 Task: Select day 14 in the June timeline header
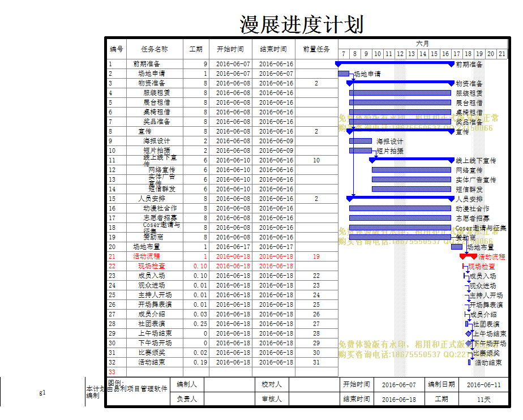pyautogui.click(x=423, y=54)
